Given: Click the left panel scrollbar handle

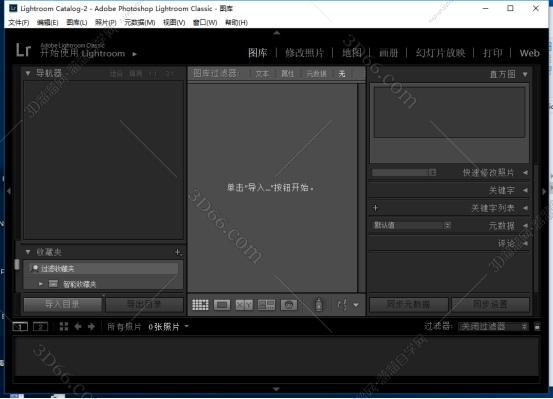Looking at the screenshot, I should point(17,265).
